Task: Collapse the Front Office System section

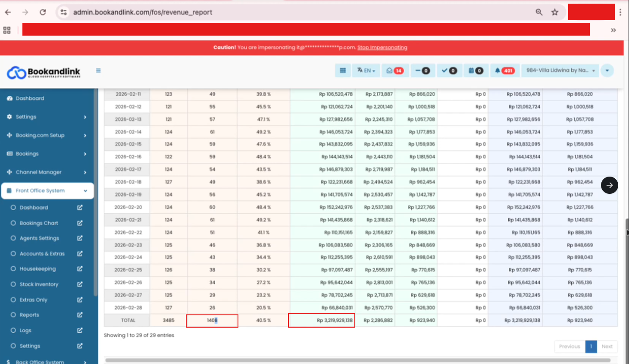Action: pyautogui.click(x=47, y=190)
